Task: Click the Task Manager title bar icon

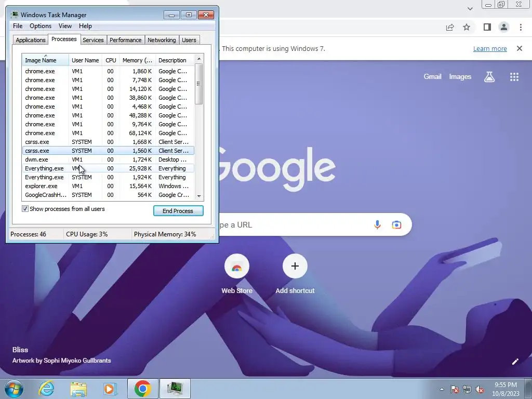Action: coord(14,15)
